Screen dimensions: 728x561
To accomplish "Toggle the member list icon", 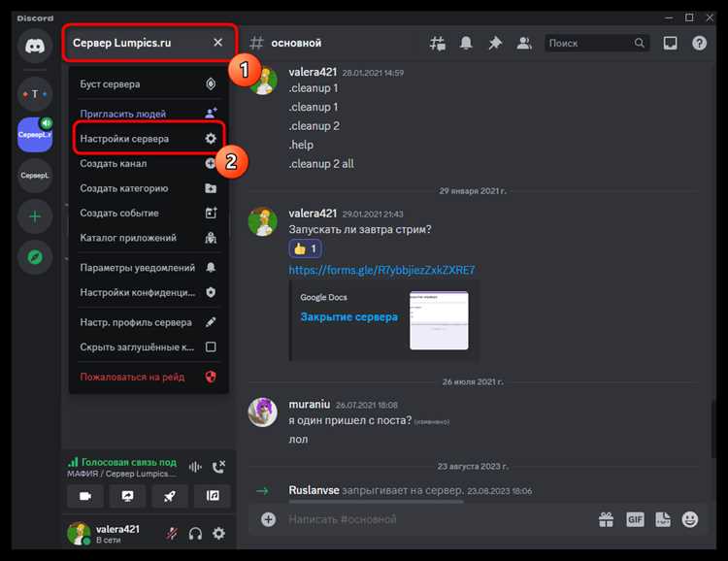I will 524,43.
